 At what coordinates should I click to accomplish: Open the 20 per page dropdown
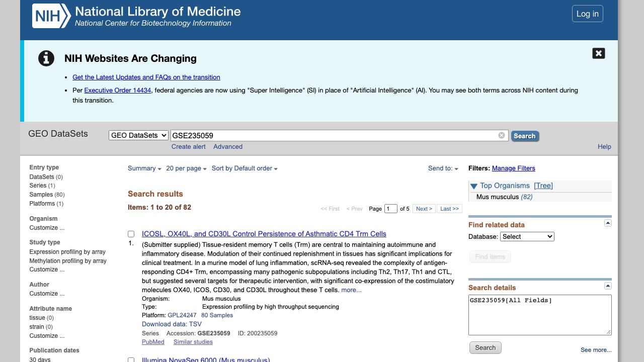tap(186, 168)
